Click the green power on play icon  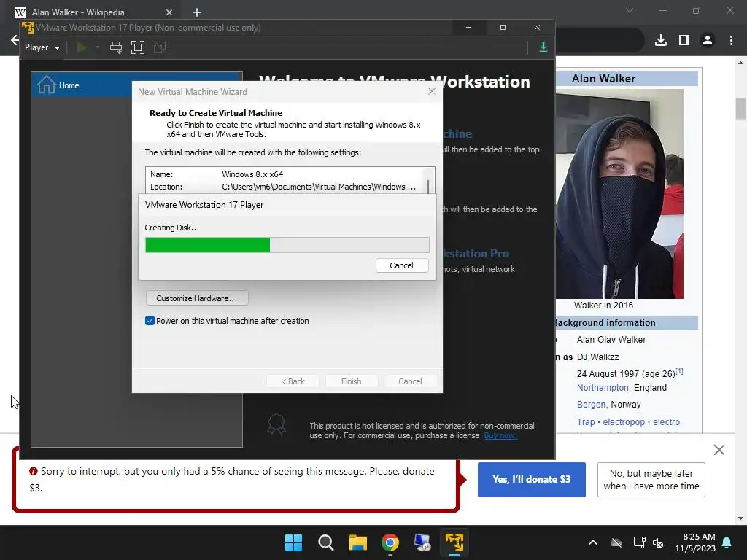click(82, 47)
